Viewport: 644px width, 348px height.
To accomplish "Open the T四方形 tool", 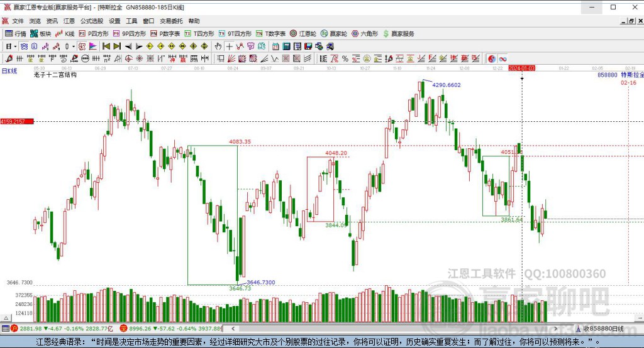I will 199,34.
